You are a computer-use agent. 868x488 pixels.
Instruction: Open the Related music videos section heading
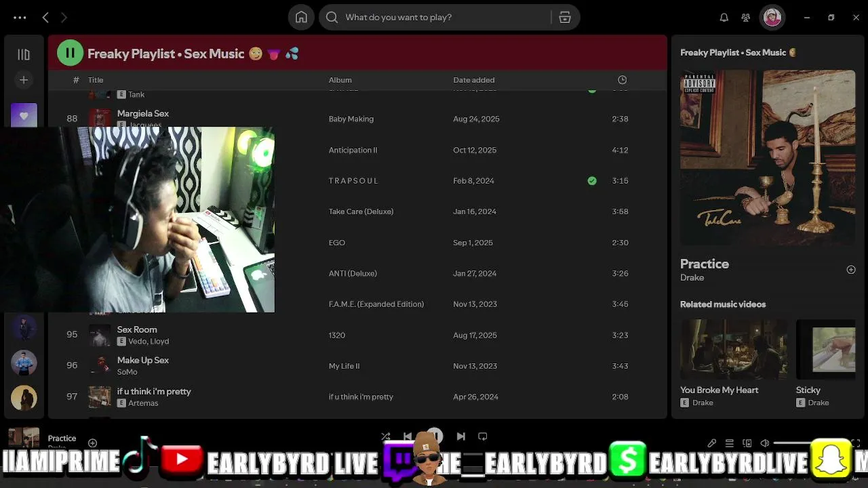(723, 304)
